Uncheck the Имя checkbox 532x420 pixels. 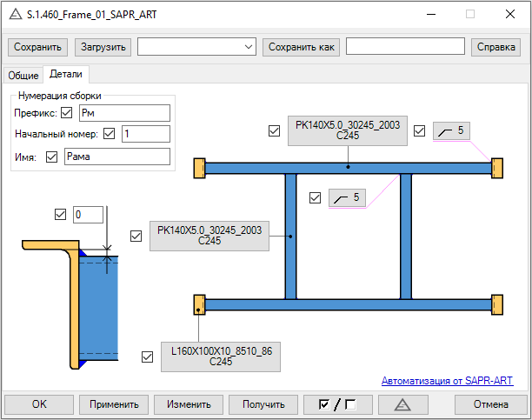pos(50,157)
